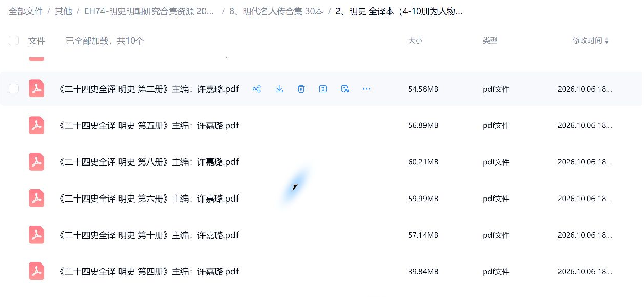Click the PDF icon of 第六册
Viewport: 644px width, 297px height.
37,199
